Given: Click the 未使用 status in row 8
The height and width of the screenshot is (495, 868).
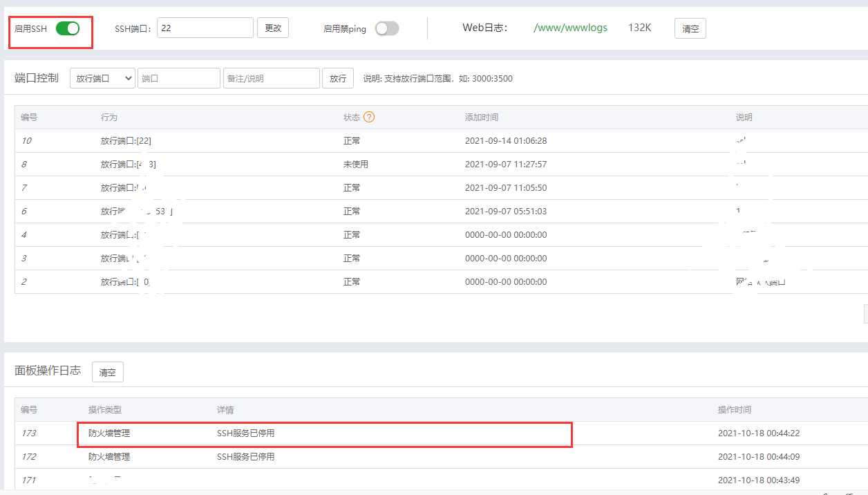Looking at the screenshot, I should coord(356,164).
